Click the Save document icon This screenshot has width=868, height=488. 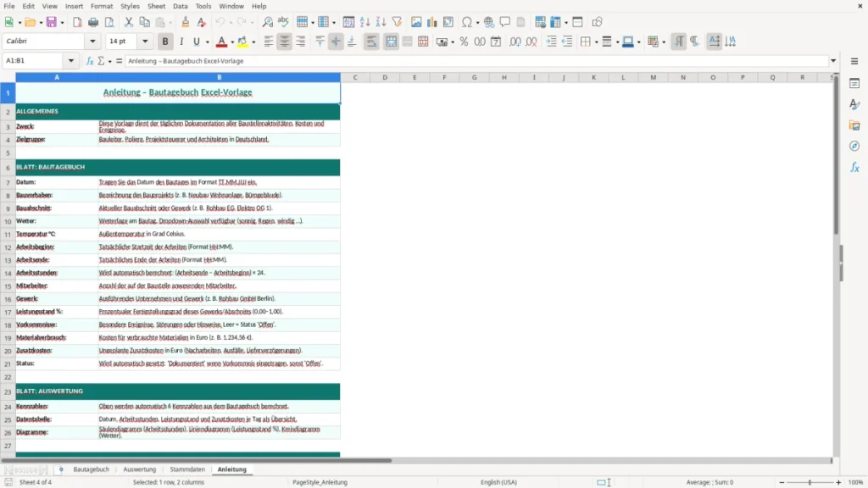pyautogui.click(x=52, y=22)
